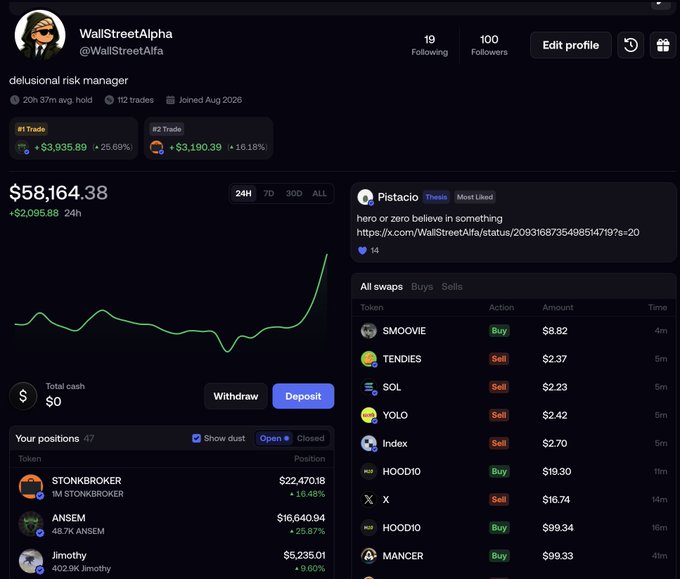Click the Jimothy token icon in positions
This screenshot has width=680, height=579.
tap(31, 561)
